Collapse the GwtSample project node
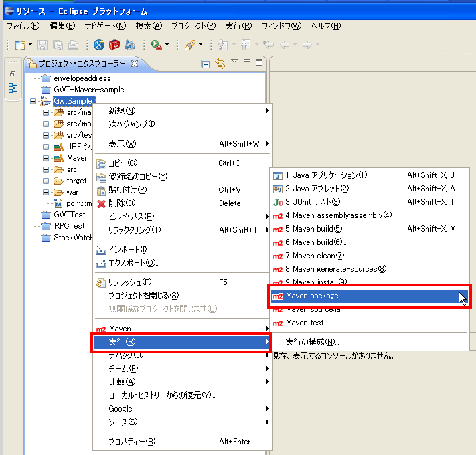The image size is (476, 455). pos(33,101)
